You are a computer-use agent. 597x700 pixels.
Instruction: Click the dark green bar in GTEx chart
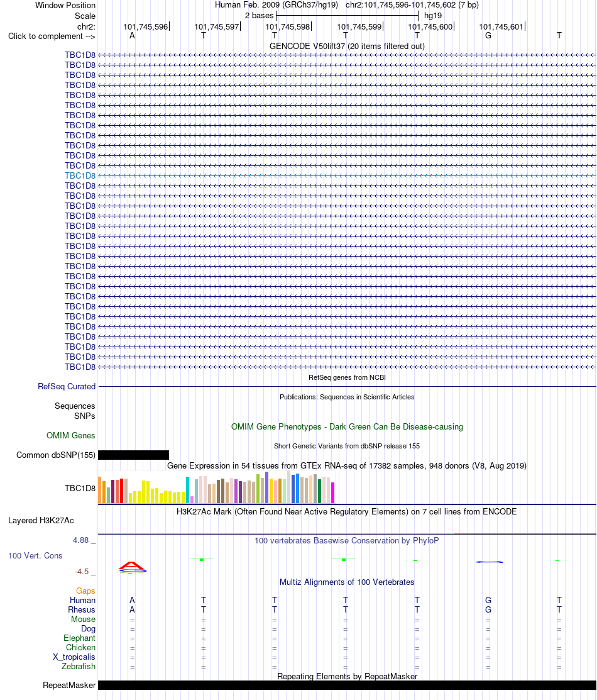319,492
